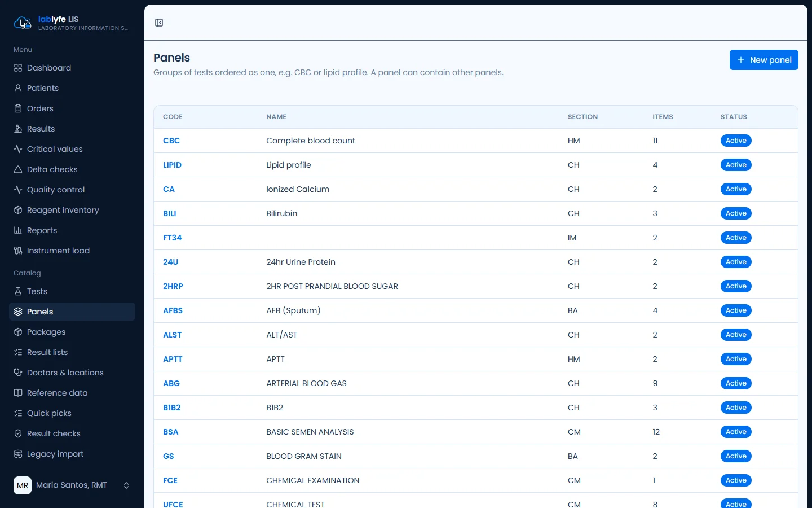The width and height of the screenshot is (812, 508).
Task: Select the Patients person icon
Action: click(x=18, y=88)
